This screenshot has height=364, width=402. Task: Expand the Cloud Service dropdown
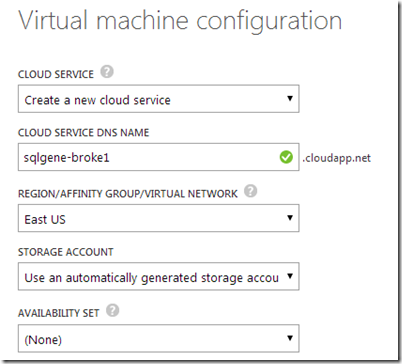coord(159,99)
